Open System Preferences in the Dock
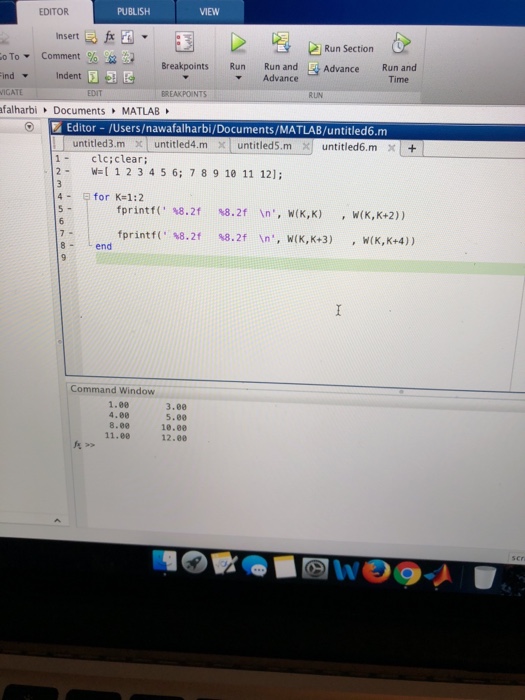Screen dimensions: 525x700 coord(315,569)
